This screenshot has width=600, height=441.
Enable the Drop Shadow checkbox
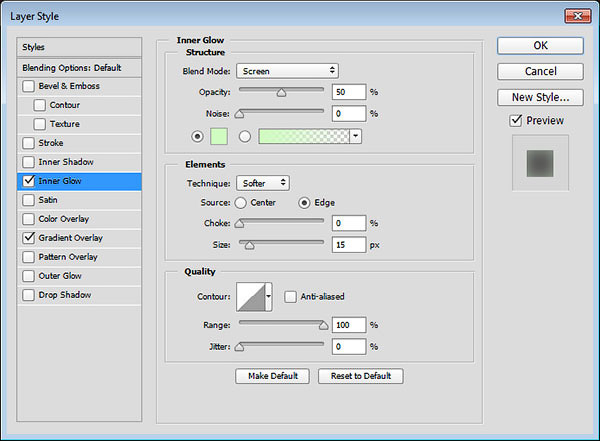(x=28, y=295)
